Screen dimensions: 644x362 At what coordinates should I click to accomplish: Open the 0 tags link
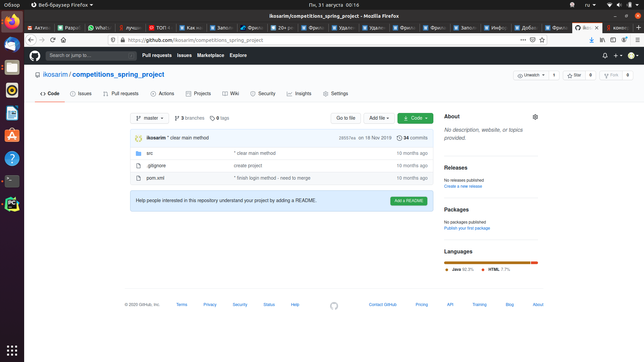pyautogui.click(x=219, y=118)
